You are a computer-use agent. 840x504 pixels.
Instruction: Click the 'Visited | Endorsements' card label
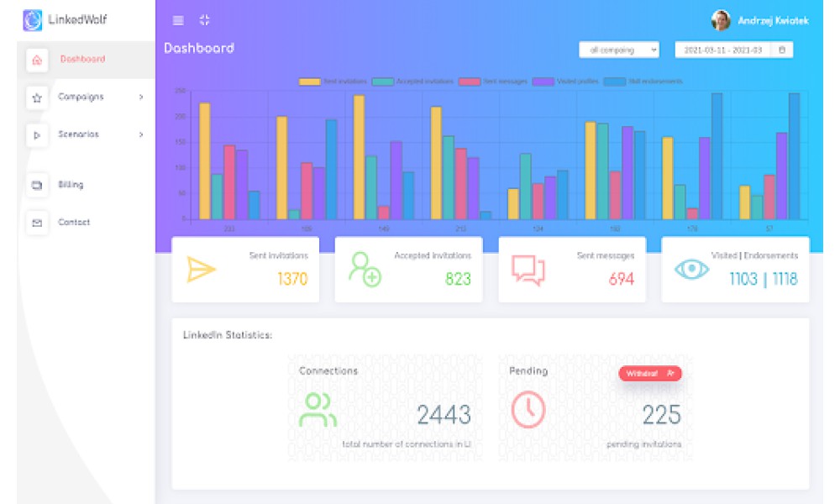pos(754,255)
